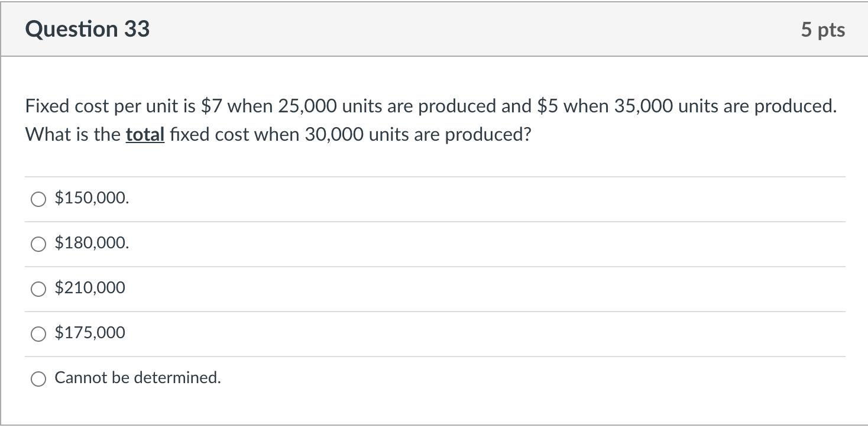Click the radio circle for Cannot be determined
Image resolution: width=868 pixels, height=434 pixels.
[x=38, y=379]
